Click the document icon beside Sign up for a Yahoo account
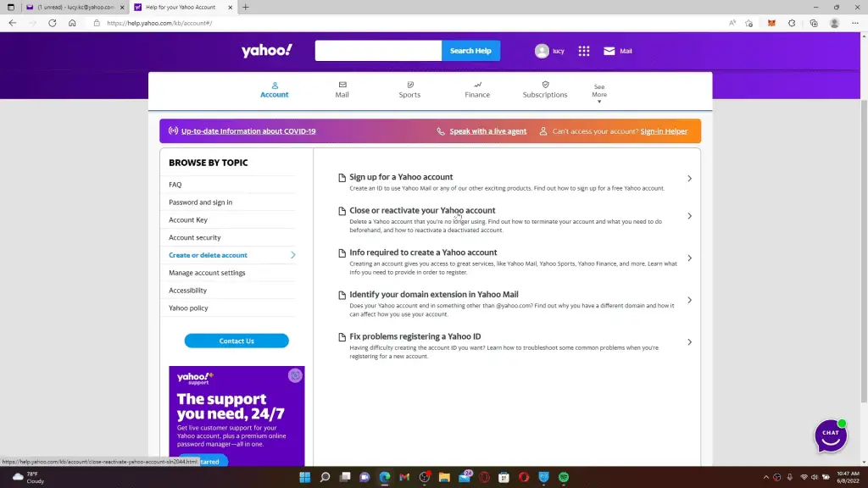The width and height of the screenshot is (868, 488). [342, 178]
